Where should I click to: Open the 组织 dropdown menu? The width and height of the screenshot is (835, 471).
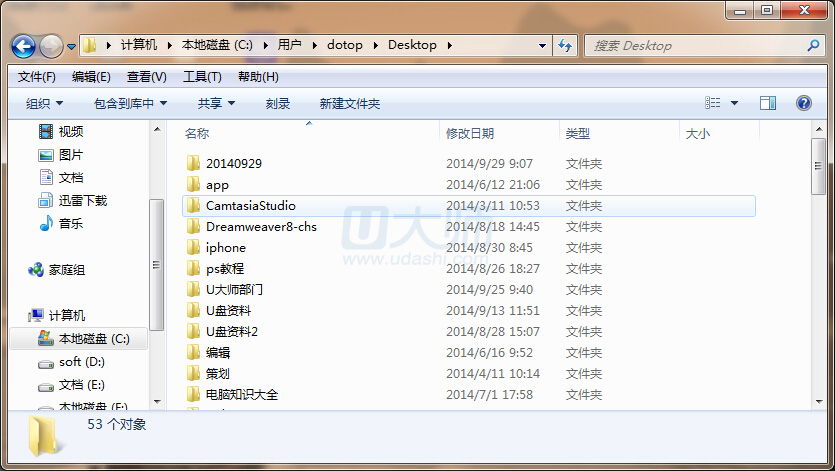pos(44,104)
